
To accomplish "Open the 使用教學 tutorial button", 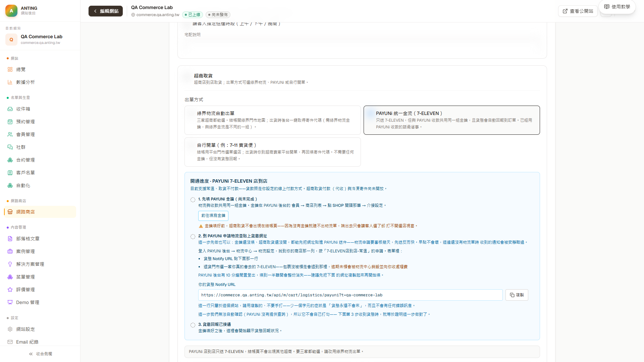I will (x=617, y=7).
